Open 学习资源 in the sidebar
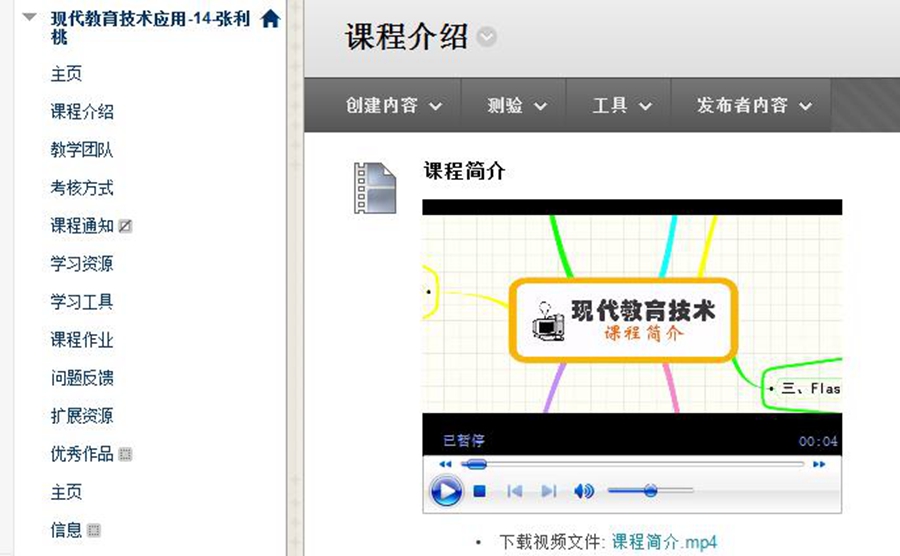This screenshot has height=556, width=900. click(x=82, y=263)
